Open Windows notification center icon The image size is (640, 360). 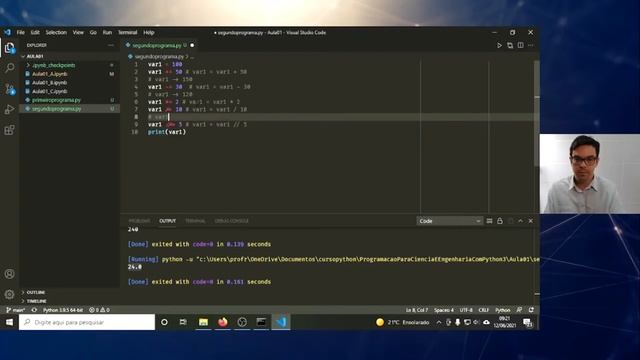[x=527, y=322]
